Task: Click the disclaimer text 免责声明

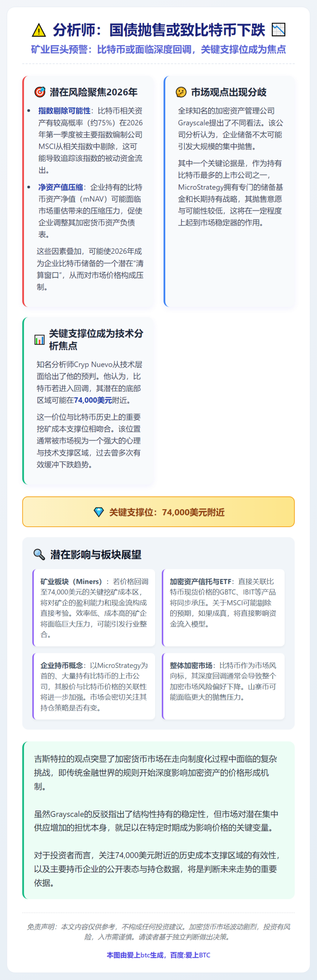Action: 158,932
